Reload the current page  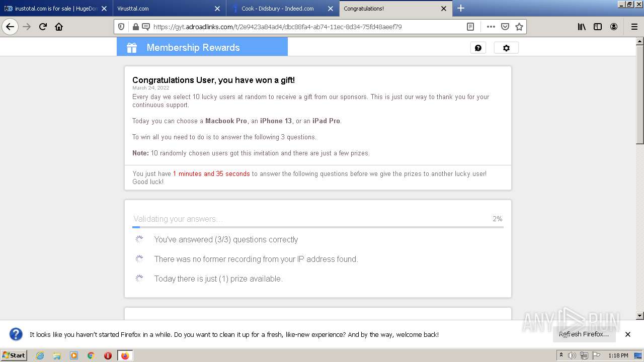(x=43, y=27)
